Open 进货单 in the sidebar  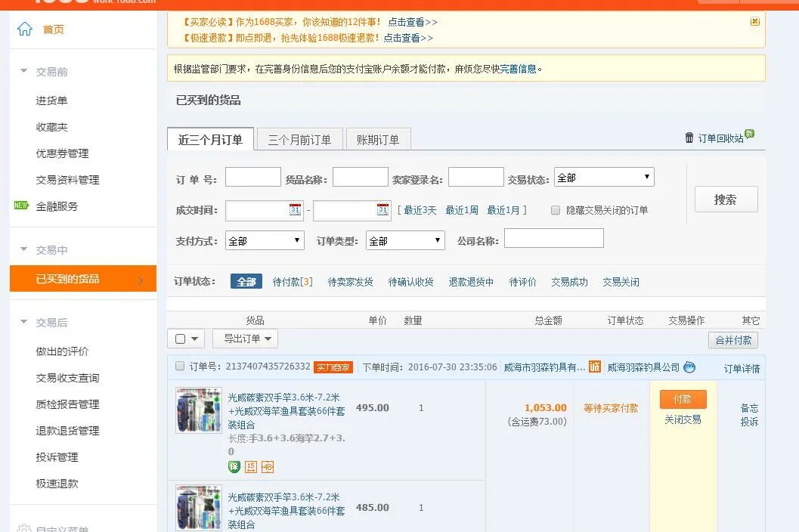(x=51, y=101)
